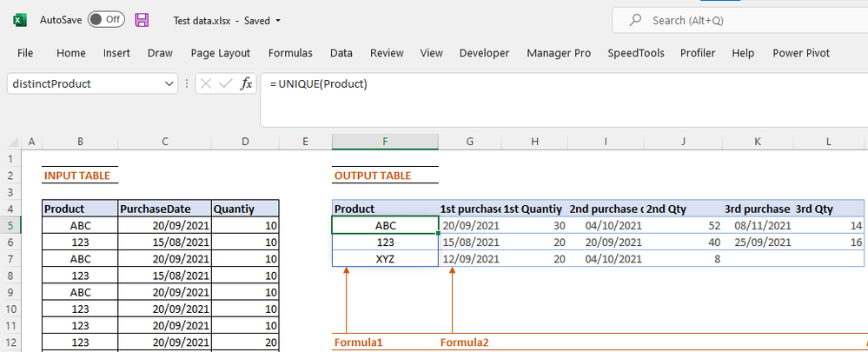This screenshot has height=352, width=868.
Task: Select column B header
Action: coord(80,143)
